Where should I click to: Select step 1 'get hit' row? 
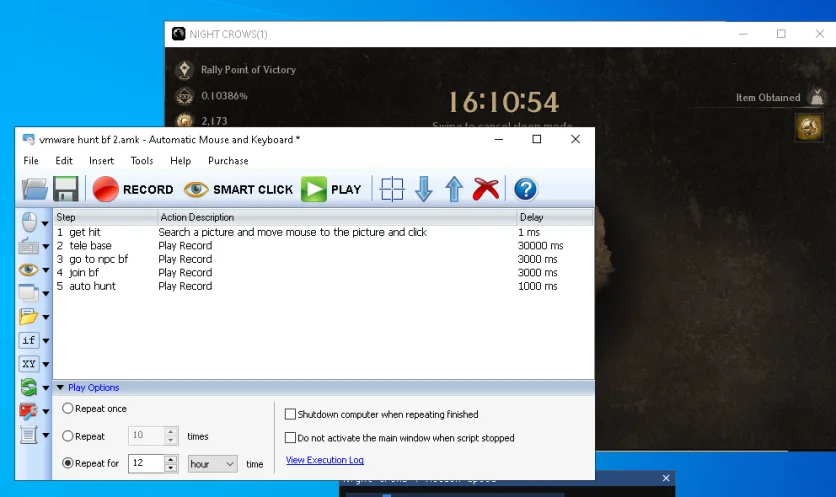click(323, 232)
